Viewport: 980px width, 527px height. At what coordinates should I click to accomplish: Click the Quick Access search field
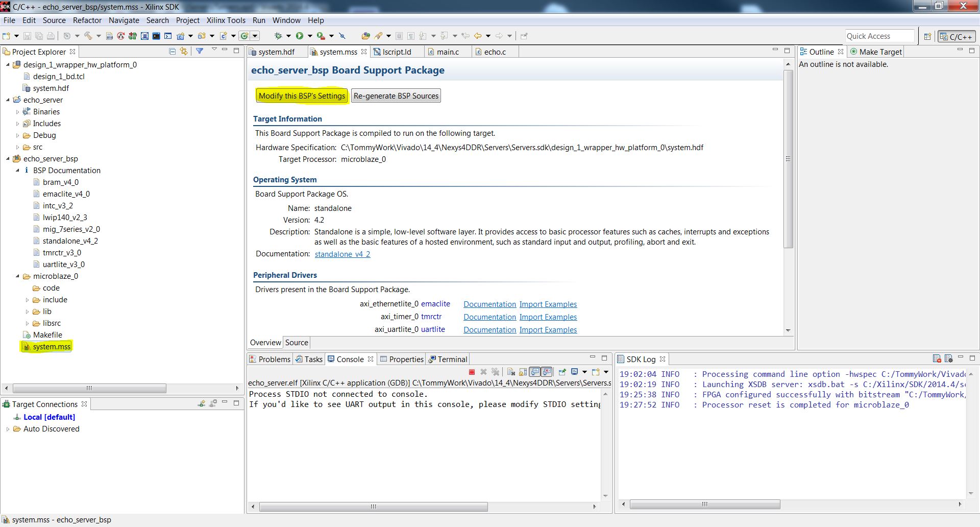(x=879, y=36)
